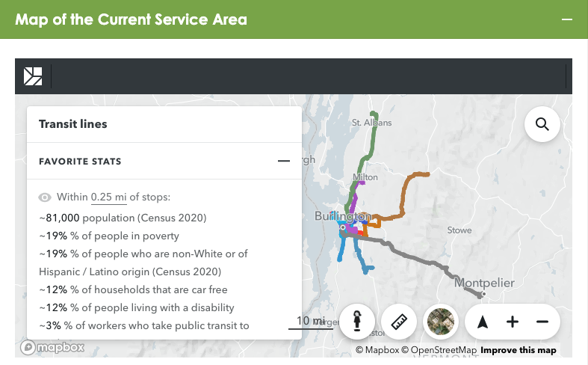This screenshot has width=588, height=365.
Task: Toggle the eye icon for stops radius
Action: pos(45,197)
